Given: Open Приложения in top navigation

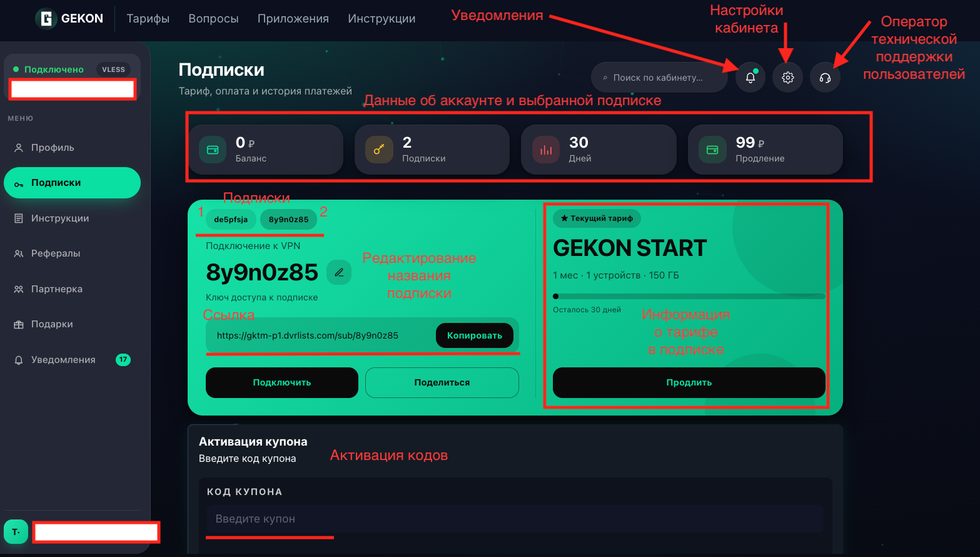Looking at the screenshot, I should click(293, 18).
